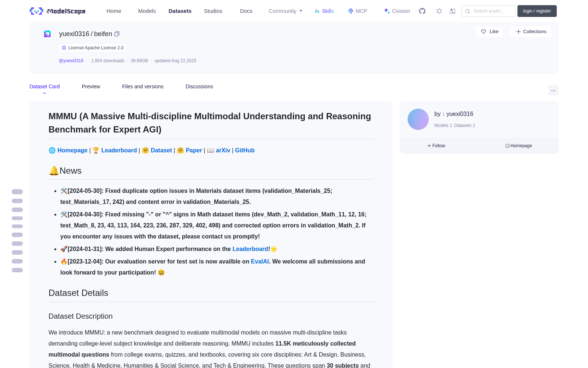Open Leaderboard link in 2024-01-31 news item
The image size is (588, 368).
coord(250,249)
